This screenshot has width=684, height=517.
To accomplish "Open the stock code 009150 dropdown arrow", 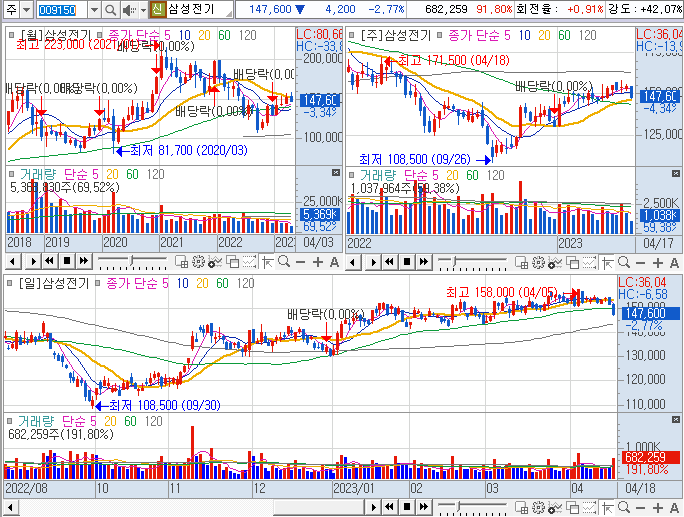I will (94, 10).
